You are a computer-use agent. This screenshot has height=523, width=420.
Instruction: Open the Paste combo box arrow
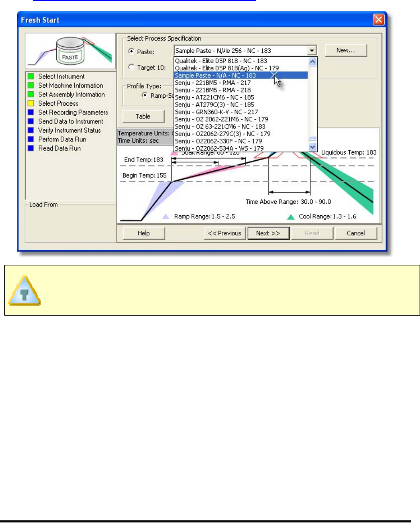(312, 51)
